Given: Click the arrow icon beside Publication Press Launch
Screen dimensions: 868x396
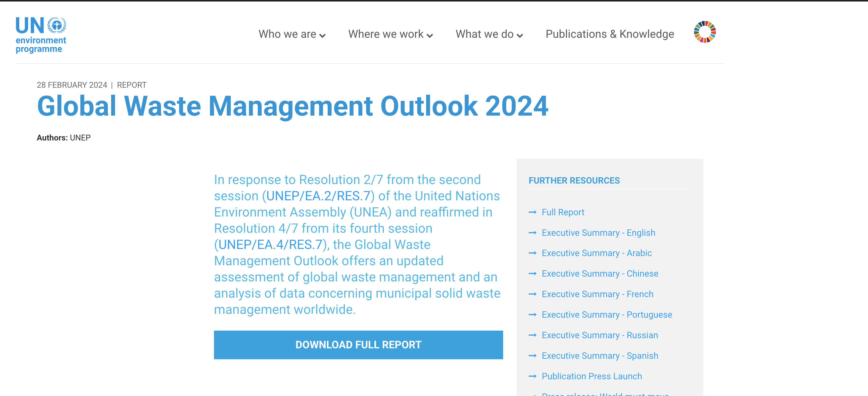Looking at the screenshot, I should click(532, 376).
